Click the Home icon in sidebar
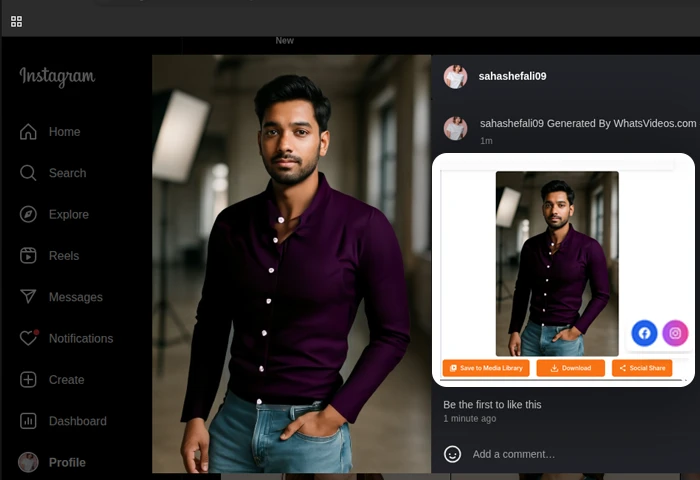This screenshot has width=700, height=480. pos(28,132)
